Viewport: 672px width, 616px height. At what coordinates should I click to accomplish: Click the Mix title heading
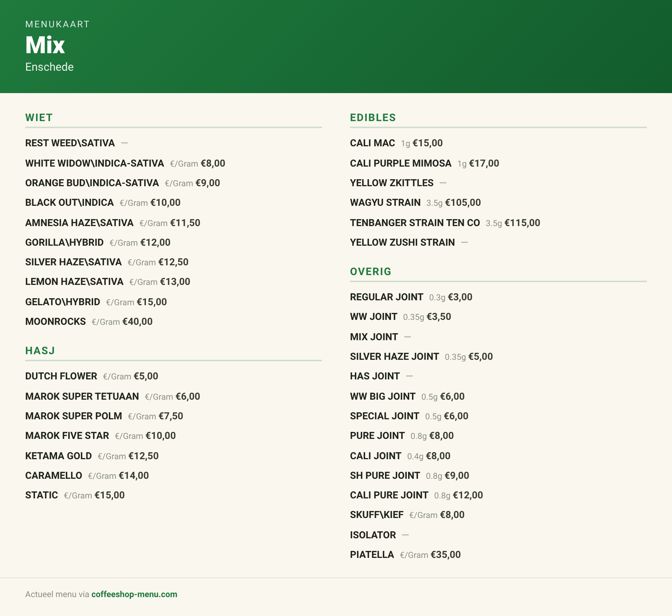(45, 45)
